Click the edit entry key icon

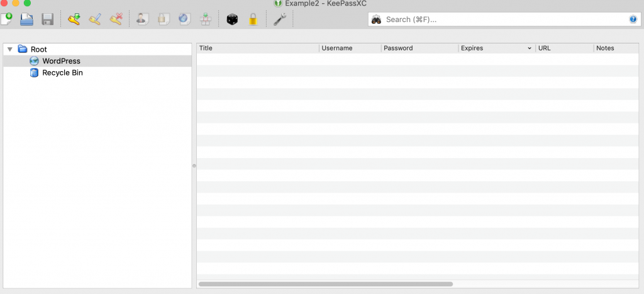pos(95,20)
